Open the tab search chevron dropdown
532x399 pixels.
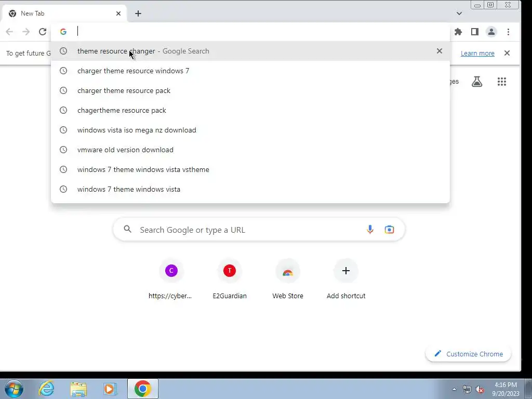point(459,14)
